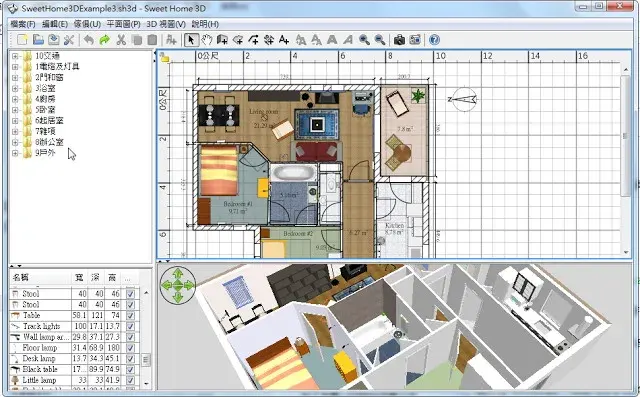Click the Undo arrow icon
Screen dimensions: 640x397
click(89, 40)
